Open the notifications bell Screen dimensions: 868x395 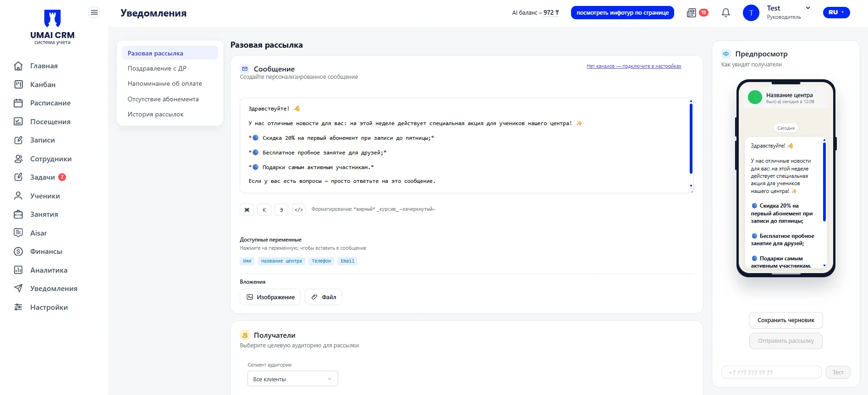[x=725, y=13]
